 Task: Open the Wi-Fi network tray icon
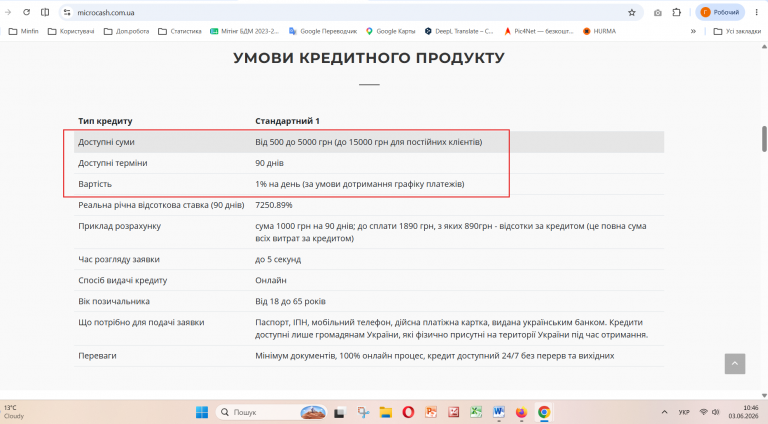point(703,412)
